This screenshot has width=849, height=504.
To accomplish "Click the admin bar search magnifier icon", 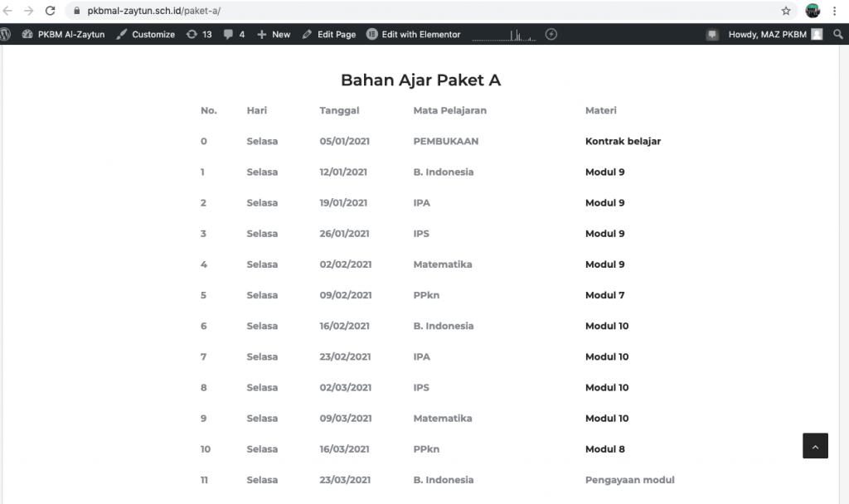I will click(x=837, y=34).
